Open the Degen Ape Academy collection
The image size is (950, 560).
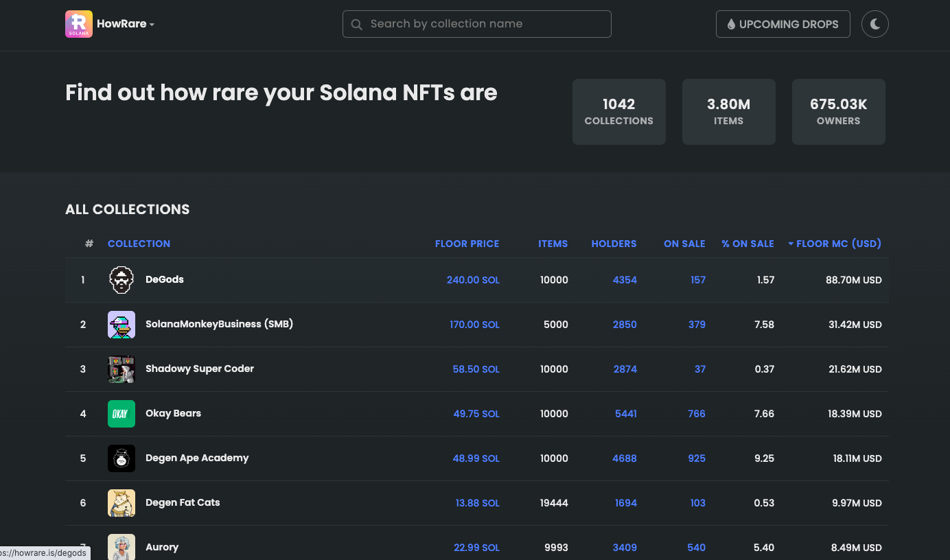tap(197, 458)
